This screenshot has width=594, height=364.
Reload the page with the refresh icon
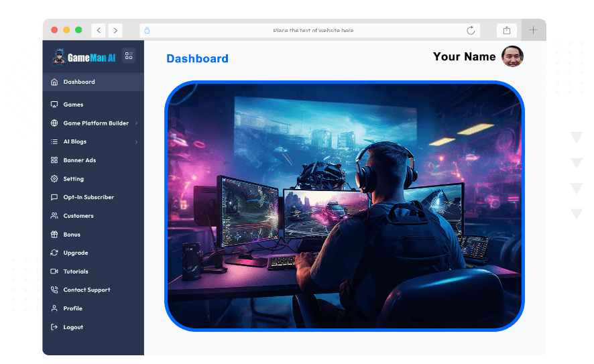point(471,30)
